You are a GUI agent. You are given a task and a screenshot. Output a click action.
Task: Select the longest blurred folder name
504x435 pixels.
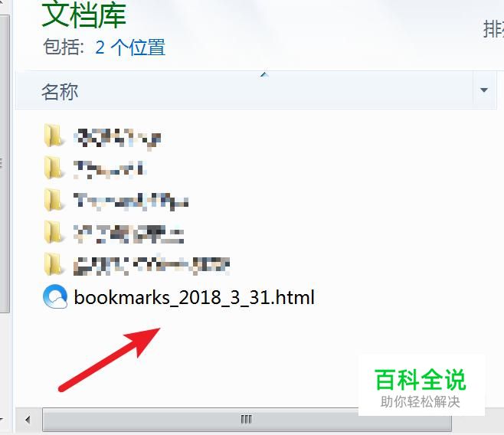152,266
